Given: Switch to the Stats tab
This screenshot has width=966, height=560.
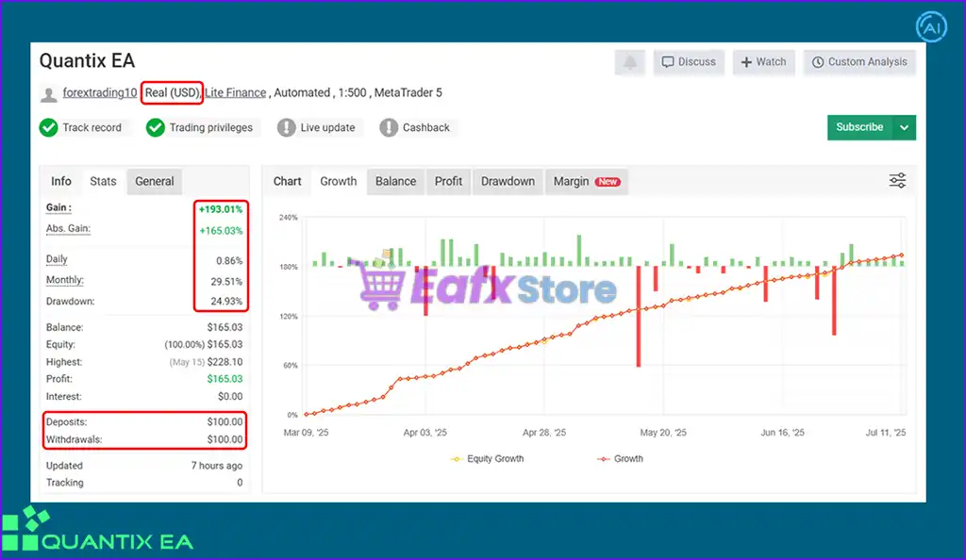Looking at the screenshot, I should (x=103, y=182).
